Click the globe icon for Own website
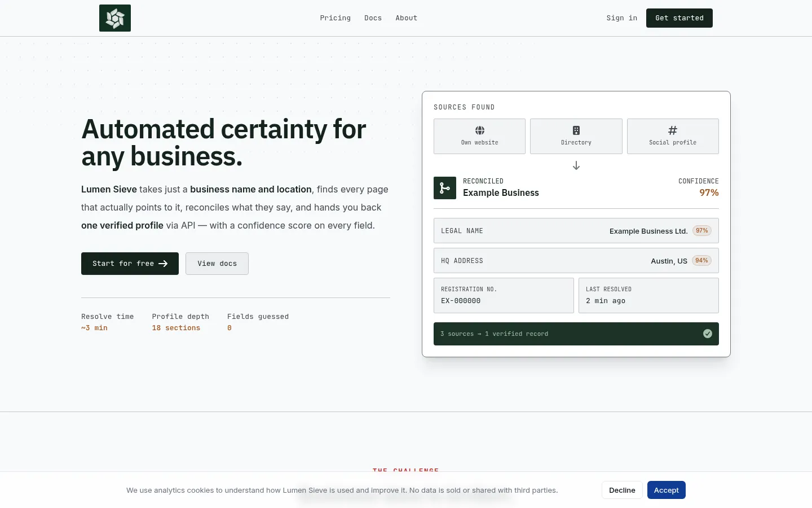The image size is (812, 508). 480,130
